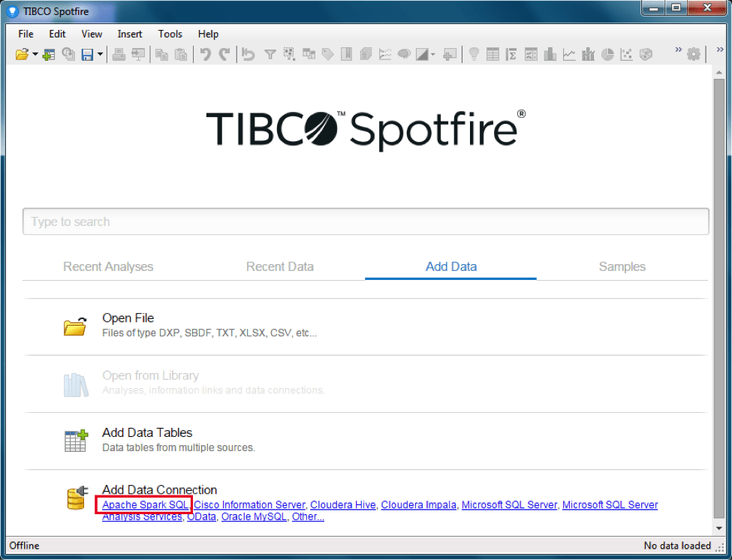The height and width of the screenshot is (560, 732).
Task: Click the No data loaded status text
Action: 677,546
